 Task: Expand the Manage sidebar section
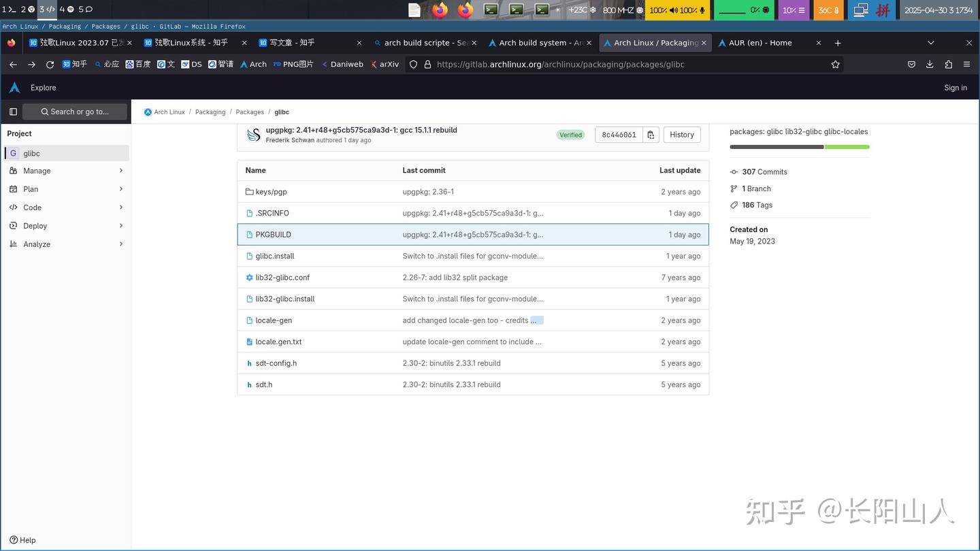[66, 171]
